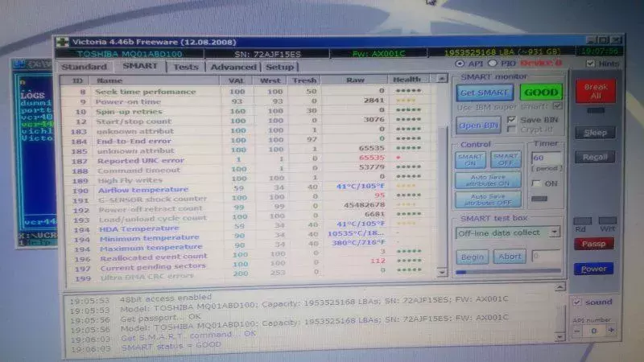Select the Reported UNC error row

coord(249,159)
